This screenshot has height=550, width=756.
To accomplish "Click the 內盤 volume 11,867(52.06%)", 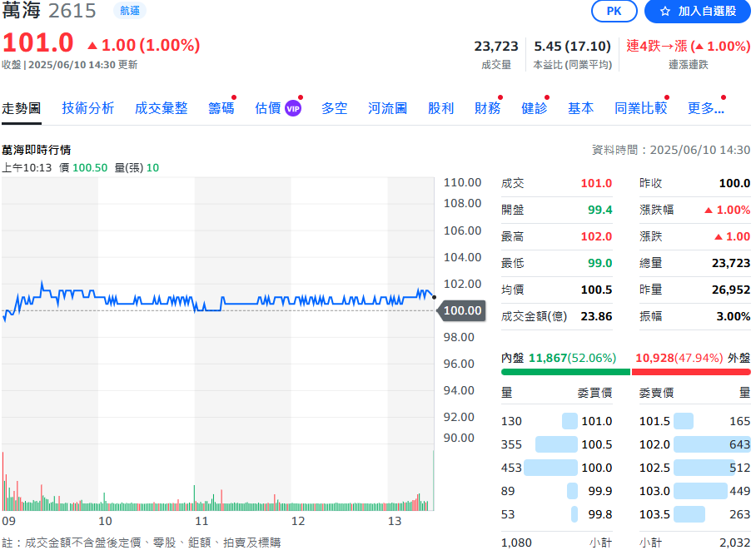I will [572, 358].
